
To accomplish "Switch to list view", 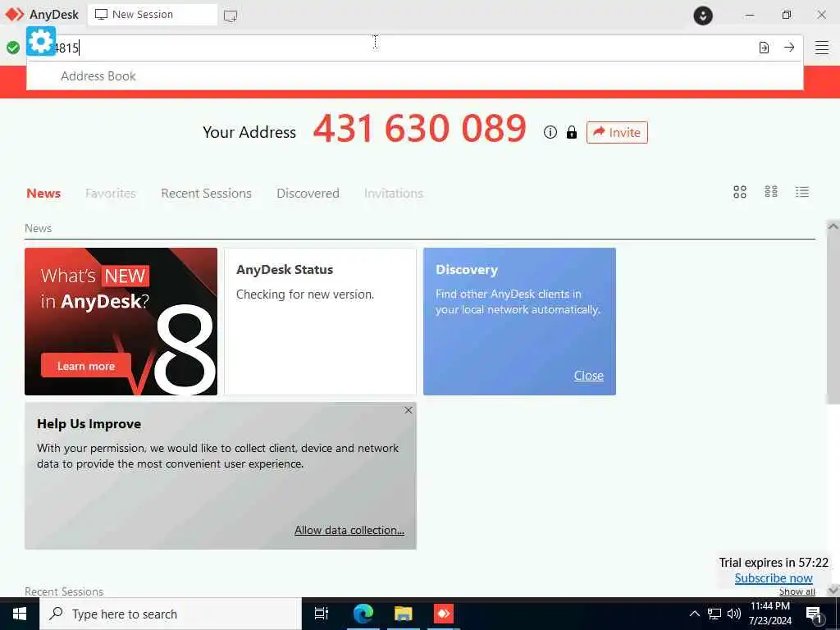I will (802, 192).
